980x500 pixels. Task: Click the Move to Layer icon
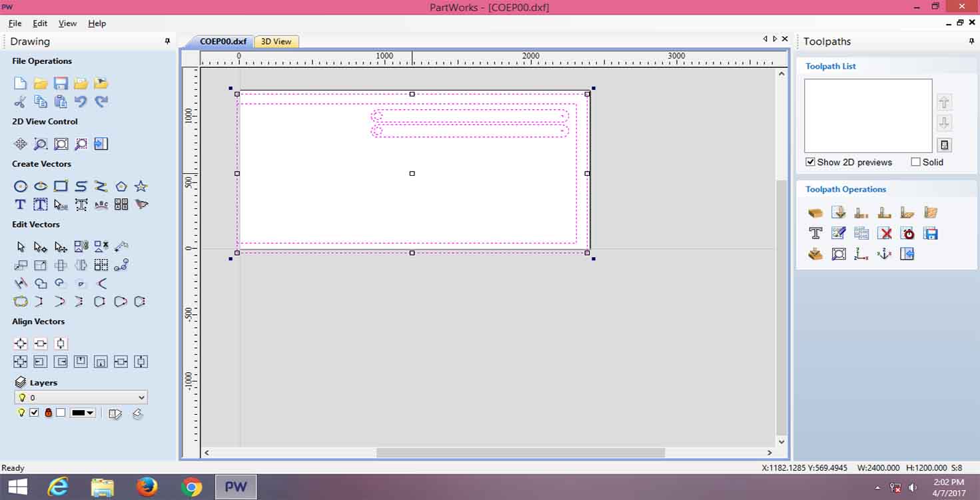pyautogui.click(x=138, y=413)
